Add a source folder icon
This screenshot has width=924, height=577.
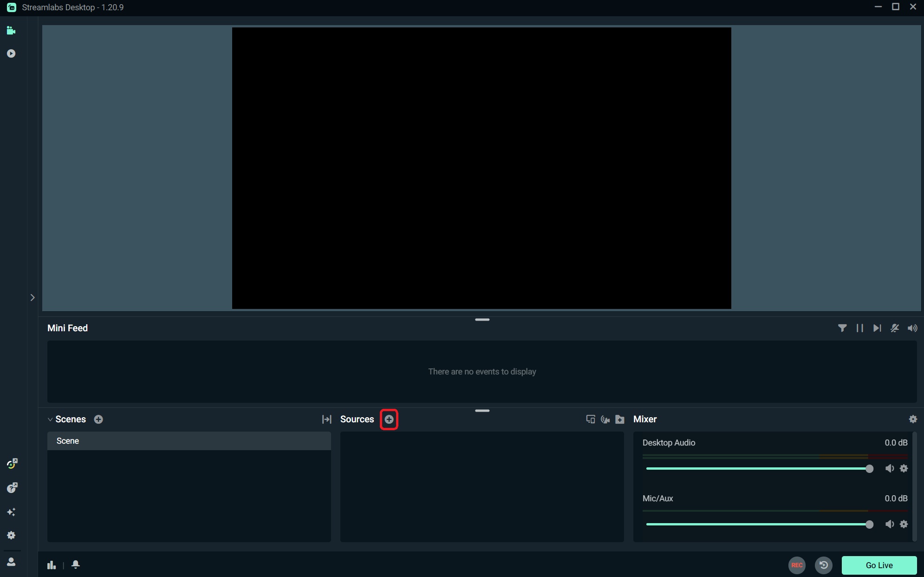(x=620, y=420)
